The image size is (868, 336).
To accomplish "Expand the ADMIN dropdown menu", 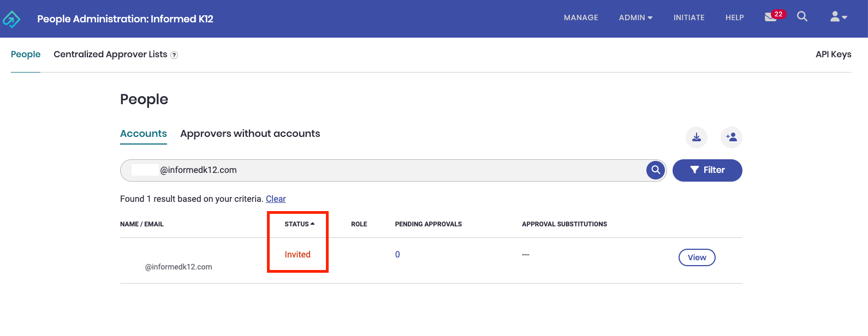I will (x=635, y=18).
